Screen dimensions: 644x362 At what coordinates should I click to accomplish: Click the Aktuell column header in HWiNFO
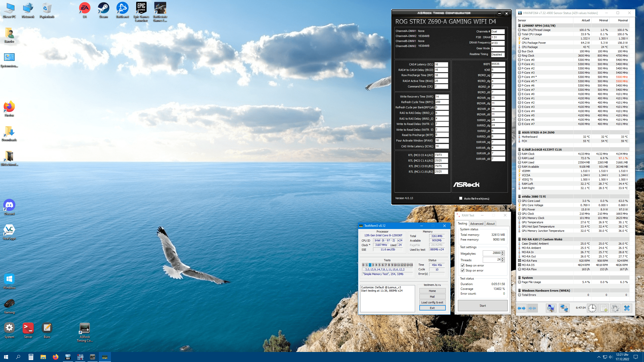[582, 20]
